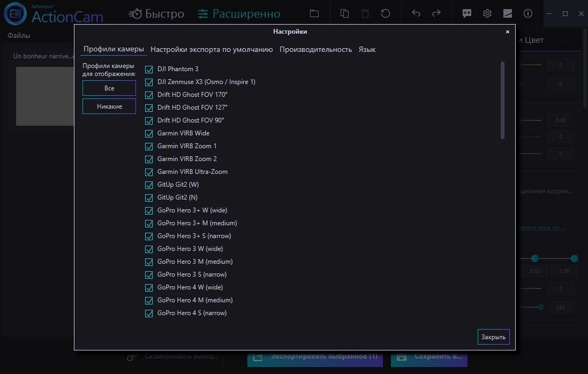Click the camera profiles list scrollbar
Image resolution: width=588 pixels, height=374 pixels.
[x=502, y=100]
